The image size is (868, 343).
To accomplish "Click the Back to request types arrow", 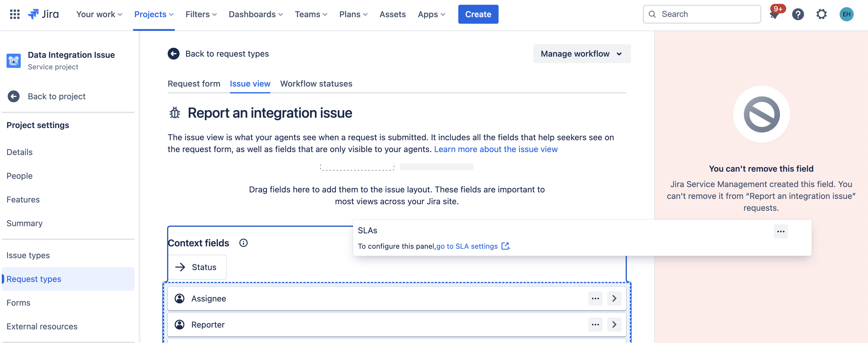I will click(174, 54).
